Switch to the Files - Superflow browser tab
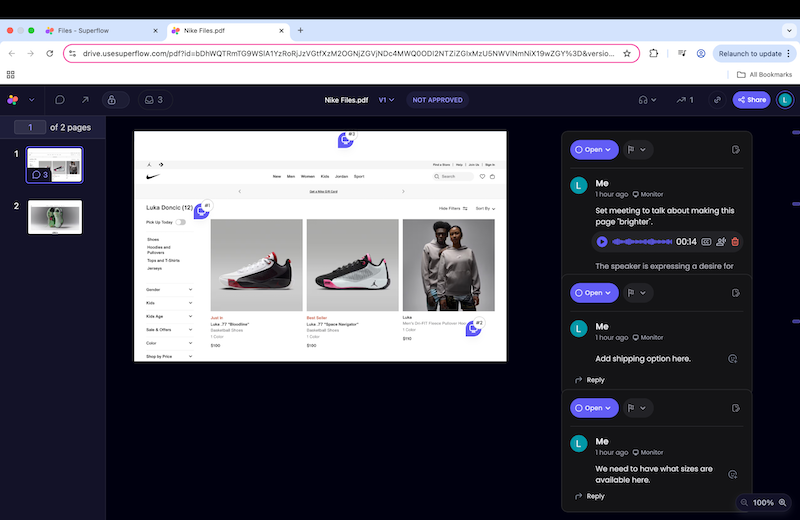This screenshot has width=800, height=520. 102,31
